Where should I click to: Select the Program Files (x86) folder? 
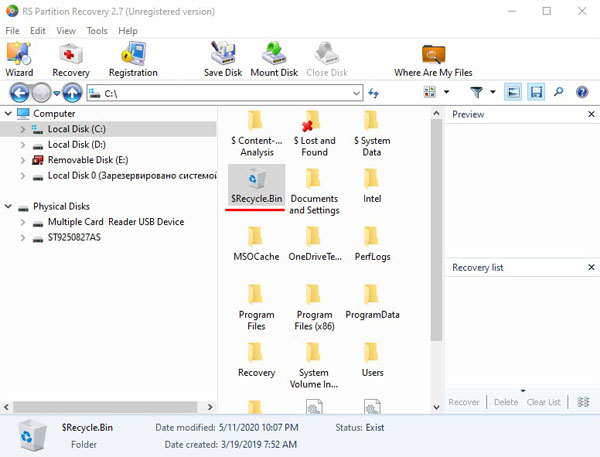(x=315, y=308)
